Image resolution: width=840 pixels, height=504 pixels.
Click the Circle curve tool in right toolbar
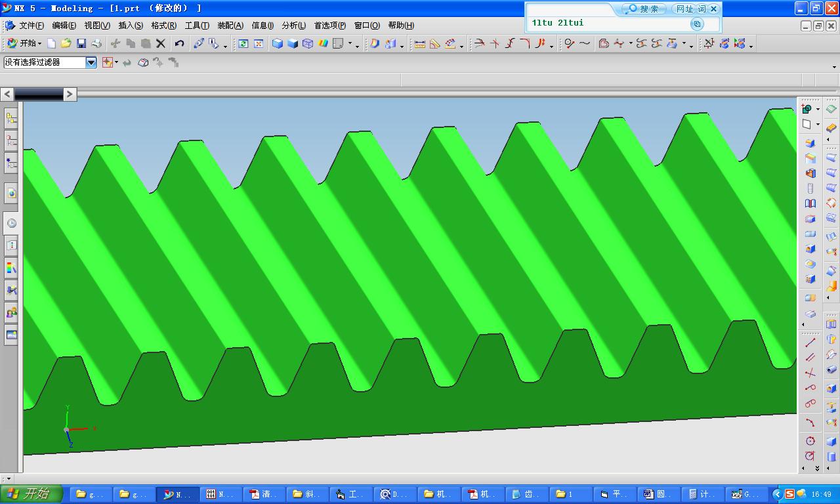pyautogui.click(x=810, y=441)
